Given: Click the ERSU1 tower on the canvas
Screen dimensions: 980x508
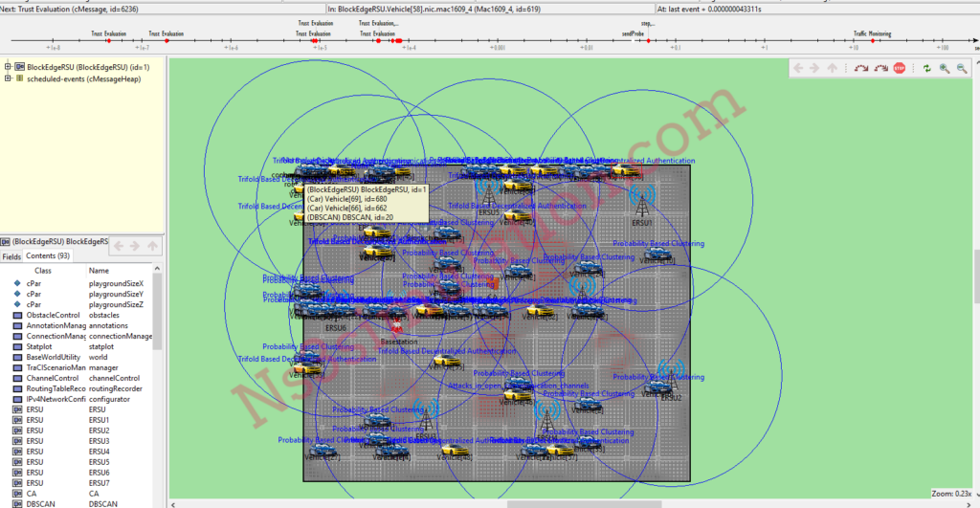Looking at the screenshot, I should 642,202.
